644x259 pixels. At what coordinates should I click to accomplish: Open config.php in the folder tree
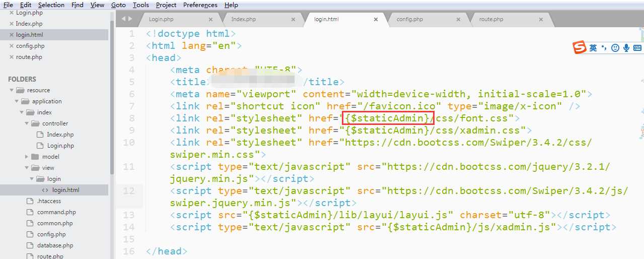click(51, 234)
